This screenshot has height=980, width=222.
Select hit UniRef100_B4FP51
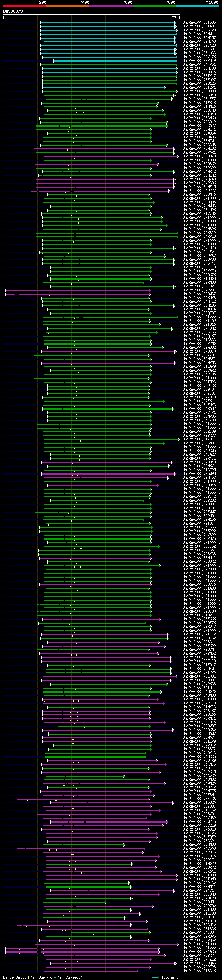(x=199, y=65)
